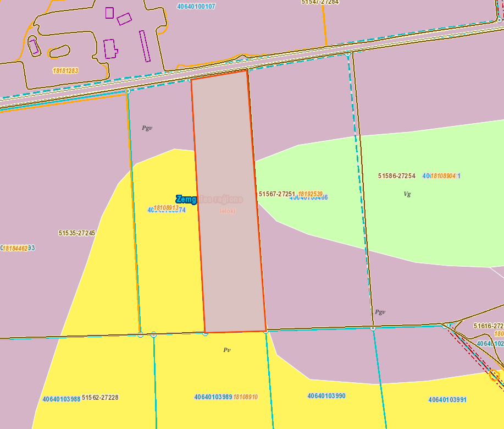504x429 pixels.
Task: Click the orange 18192539 label
Action: [x=310, y=194]
